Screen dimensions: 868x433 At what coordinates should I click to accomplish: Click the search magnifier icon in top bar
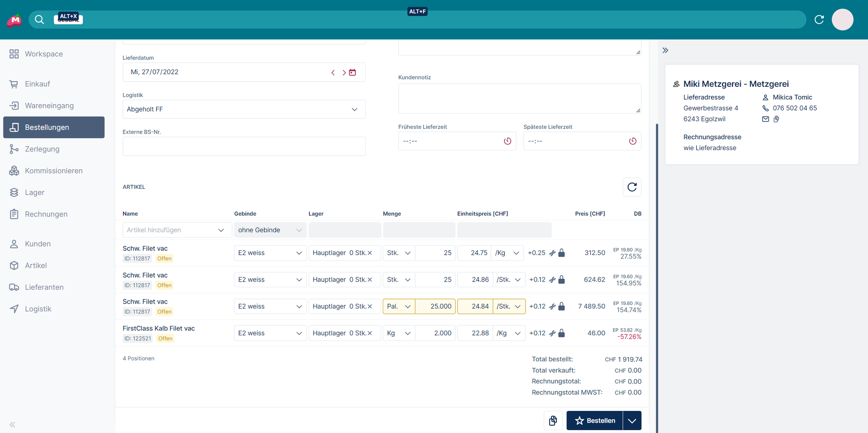pyautogui.click(x=39, y=20)
